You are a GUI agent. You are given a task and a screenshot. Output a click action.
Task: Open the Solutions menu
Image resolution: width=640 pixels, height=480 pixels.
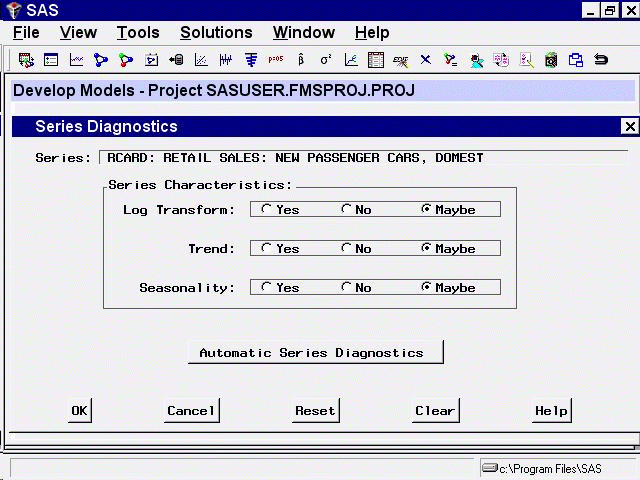pos(216,33)
